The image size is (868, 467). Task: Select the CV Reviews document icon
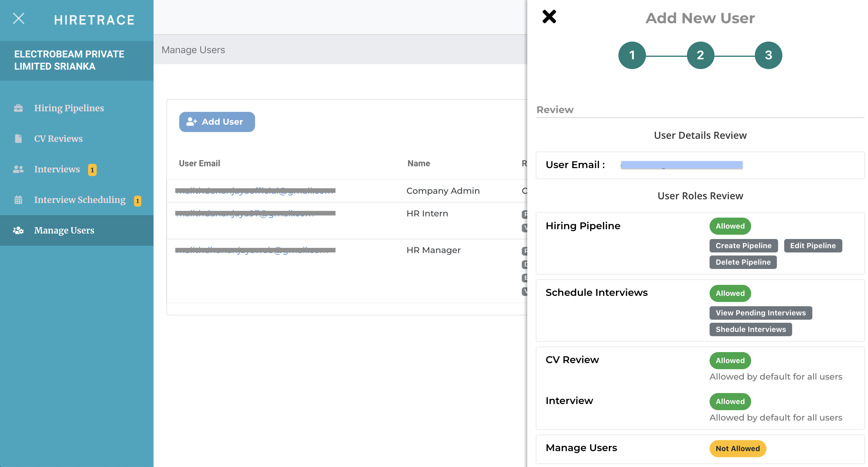[x=18, y=138]
